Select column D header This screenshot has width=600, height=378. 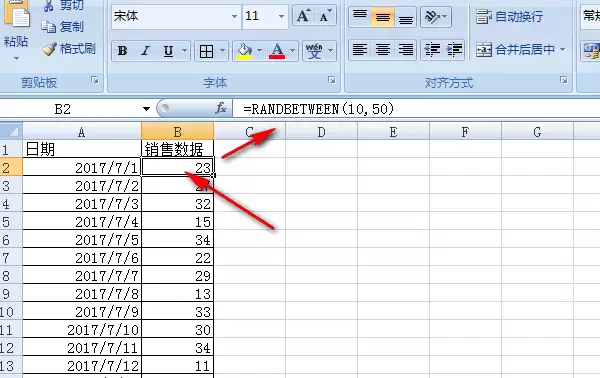point(321,132)
